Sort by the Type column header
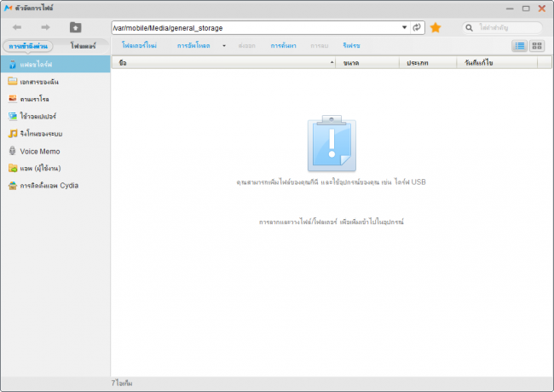 [x=428, y=62]
